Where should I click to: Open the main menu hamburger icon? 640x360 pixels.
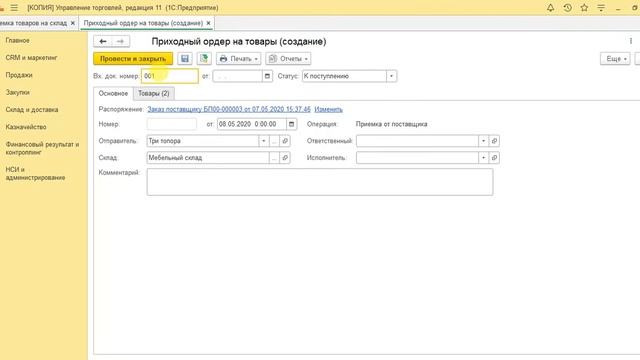[x=14, y=8]
